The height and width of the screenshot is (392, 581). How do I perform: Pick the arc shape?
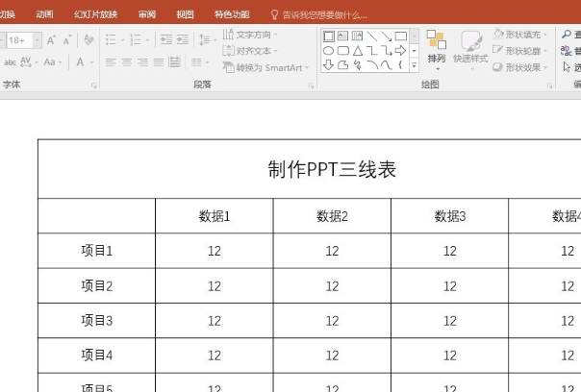coord(371,65)
